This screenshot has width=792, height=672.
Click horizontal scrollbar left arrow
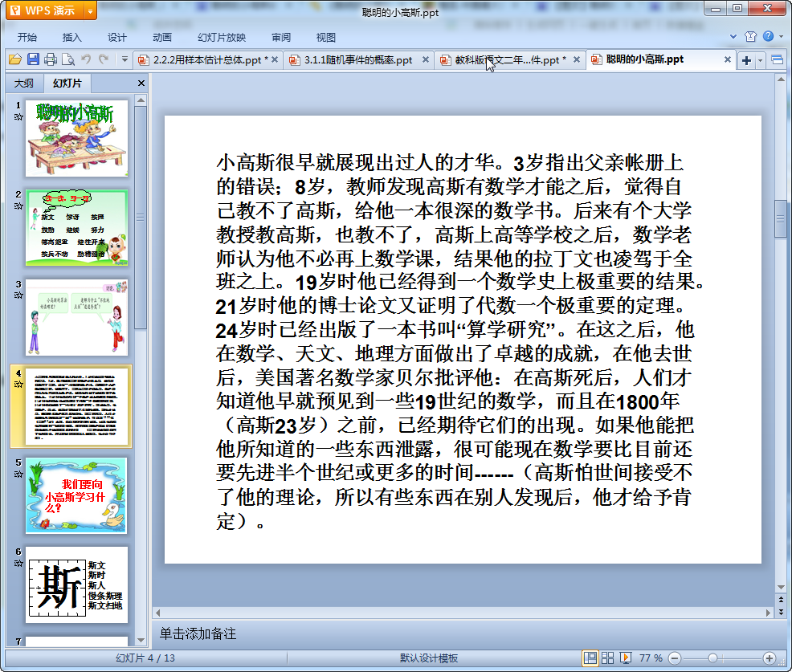158,613
